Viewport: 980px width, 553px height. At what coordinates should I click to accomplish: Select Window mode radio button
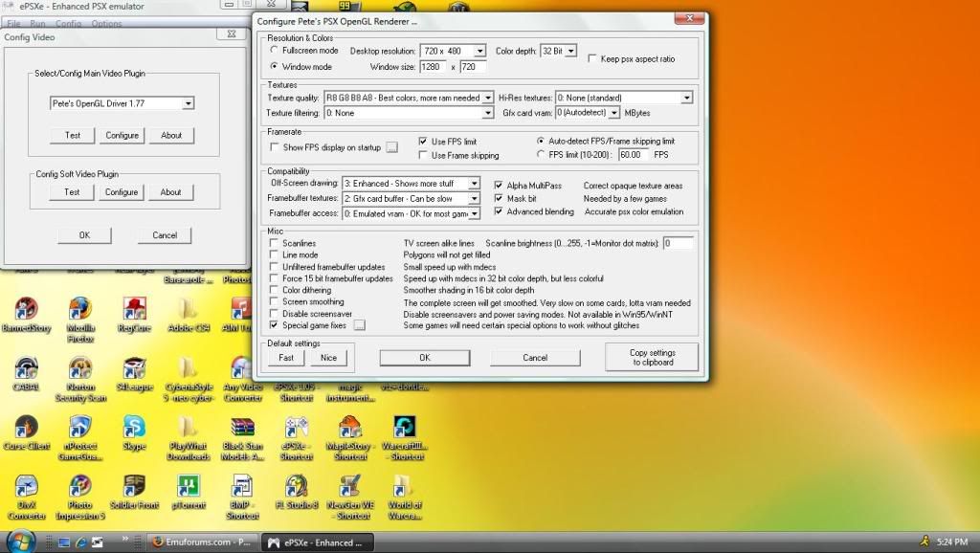tap(274, 66)
